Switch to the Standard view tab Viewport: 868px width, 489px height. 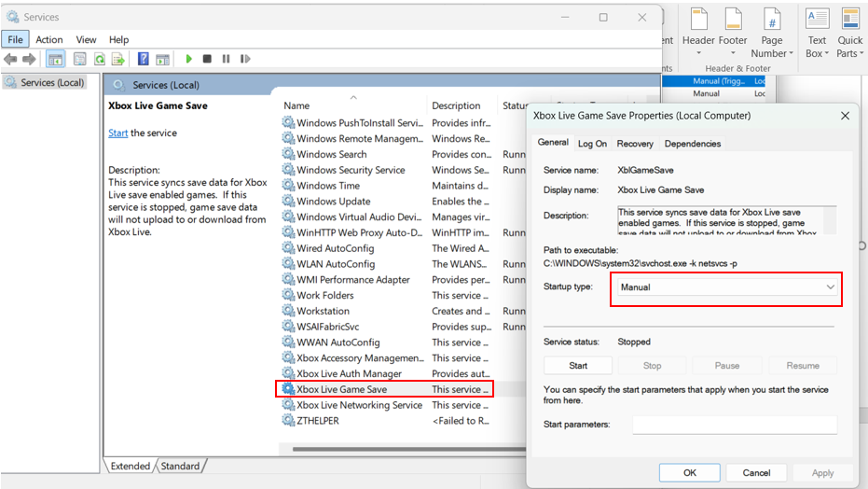[180, 466]
